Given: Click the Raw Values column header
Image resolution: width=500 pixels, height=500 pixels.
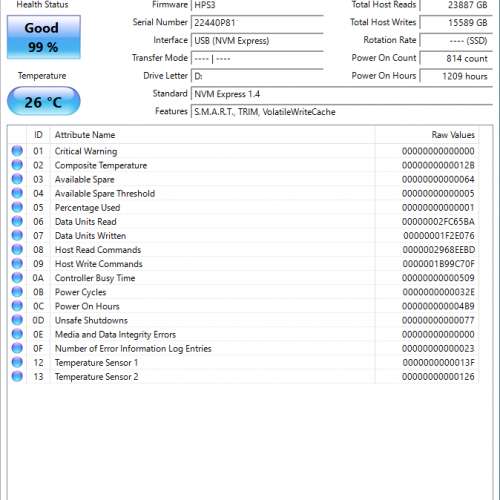Looking at the screenshot, I should 427,135.
